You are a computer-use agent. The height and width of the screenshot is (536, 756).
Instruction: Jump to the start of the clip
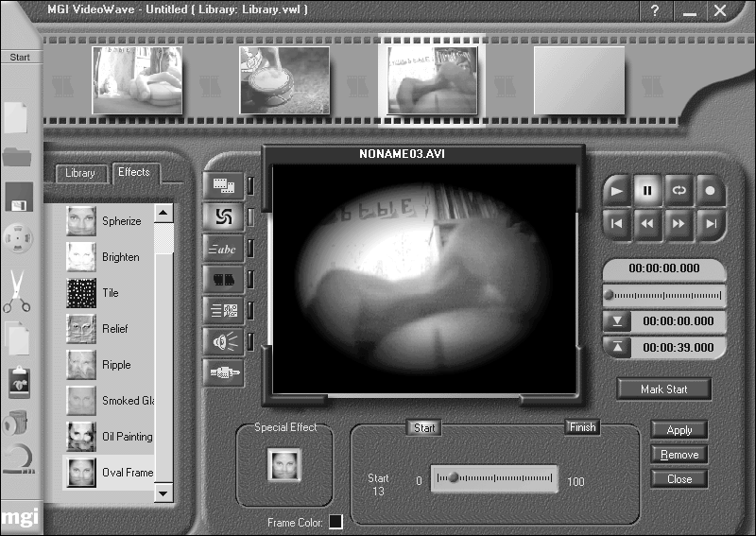[x=617, y=224]
